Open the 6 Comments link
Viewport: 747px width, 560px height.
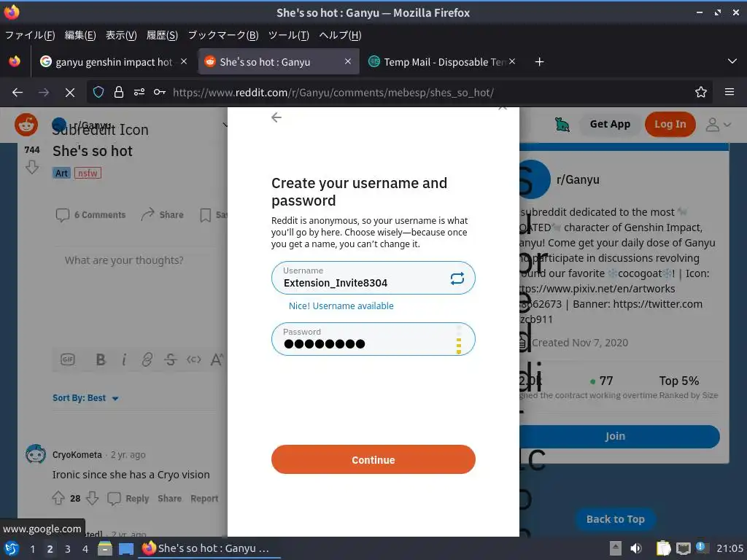coord(90,215)
